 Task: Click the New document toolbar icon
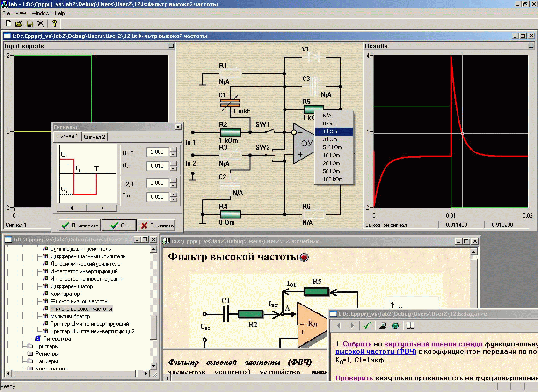pyautogui.click(x=8, y=23)
